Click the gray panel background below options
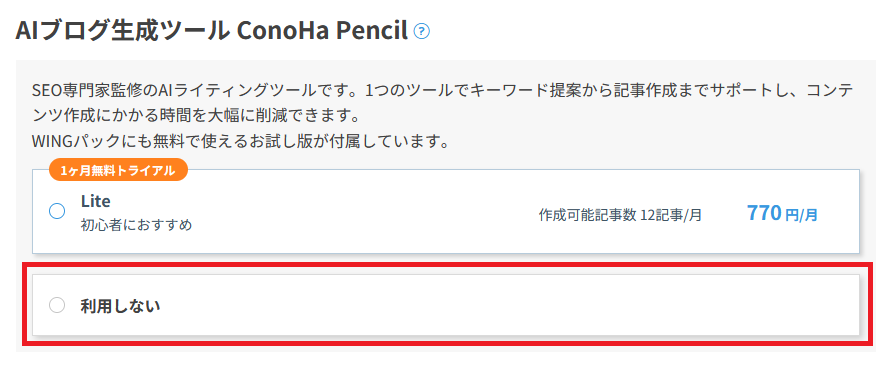The image size is (889, 371). pos(446,348)
